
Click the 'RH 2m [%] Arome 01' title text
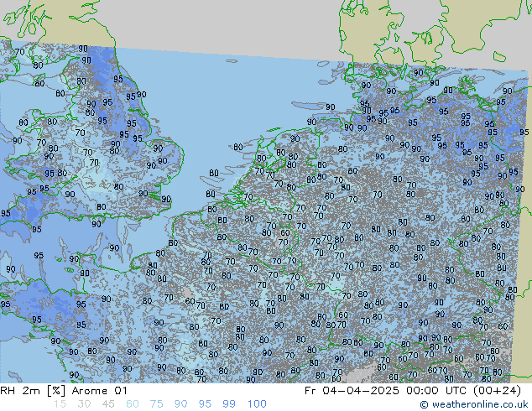pyautogui.click(x=64, y=391)
